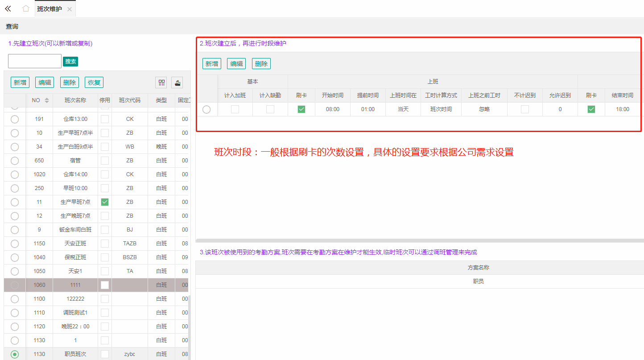Collapse sidebar with double-chevron icon
Viewport: 644px width, 360px height.
[x=8, y=8]
